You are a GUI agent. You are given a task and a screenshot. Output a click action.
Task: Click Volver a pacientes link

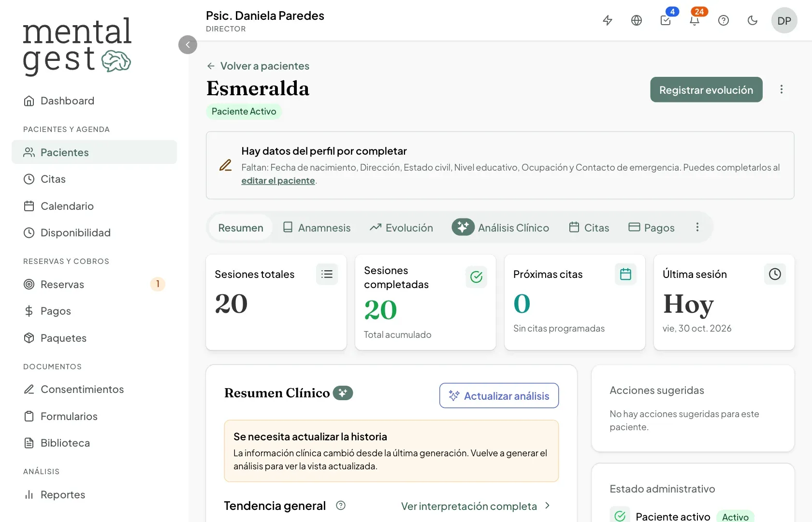tap(258, 66)
